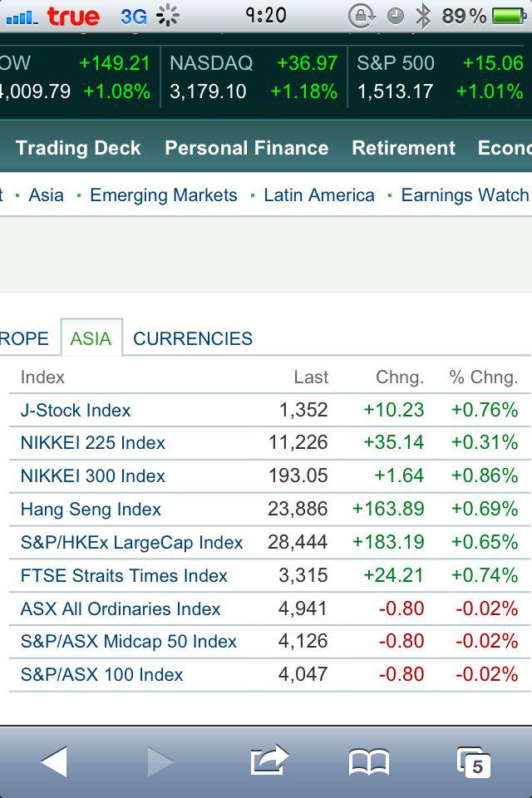Open the Latin America link
The width and height of the screenshot is (532, 798).
[x=318, y=195]
